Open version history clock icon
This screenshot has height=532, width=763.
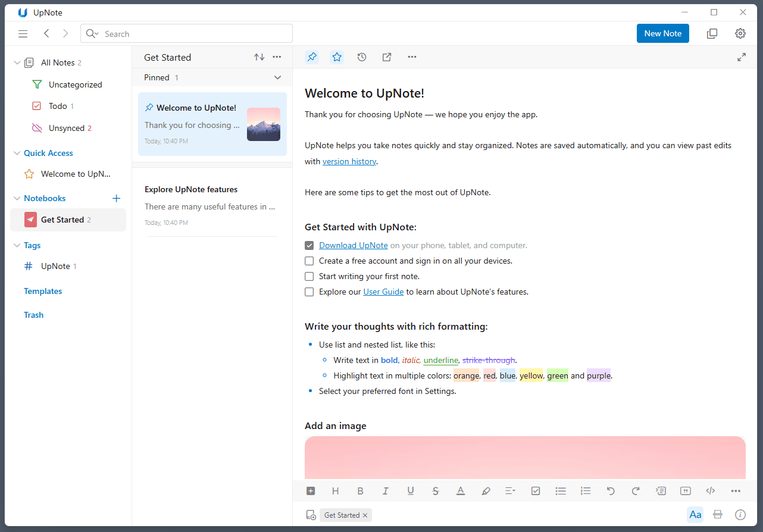click(362, 57)
